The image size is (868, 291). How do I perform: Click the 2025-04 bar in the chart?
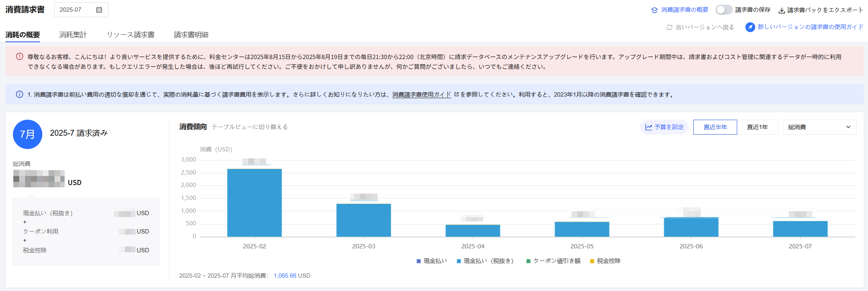[473, 231]
